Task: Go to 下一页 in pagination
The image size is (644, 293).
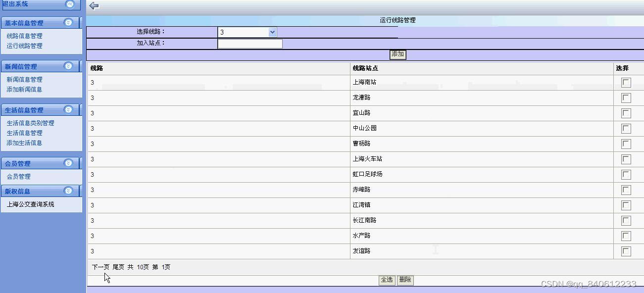Action: tap(100, 267)
